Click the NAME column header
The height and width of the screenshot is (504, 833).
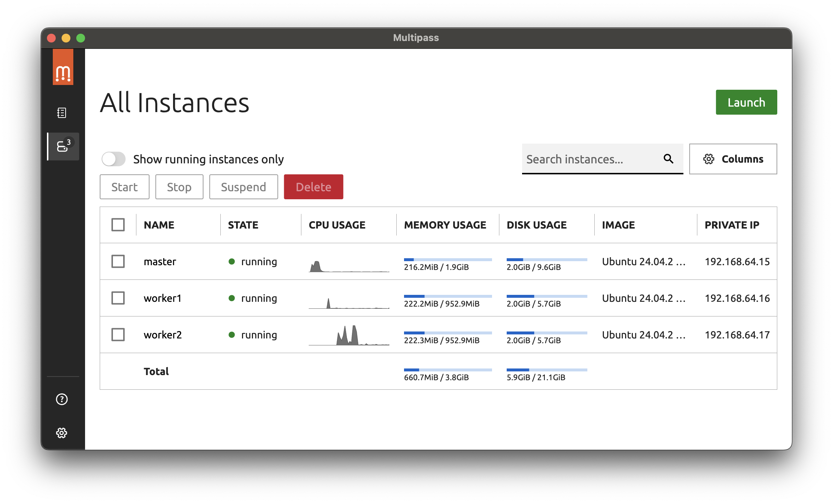[x=159, y=225]
